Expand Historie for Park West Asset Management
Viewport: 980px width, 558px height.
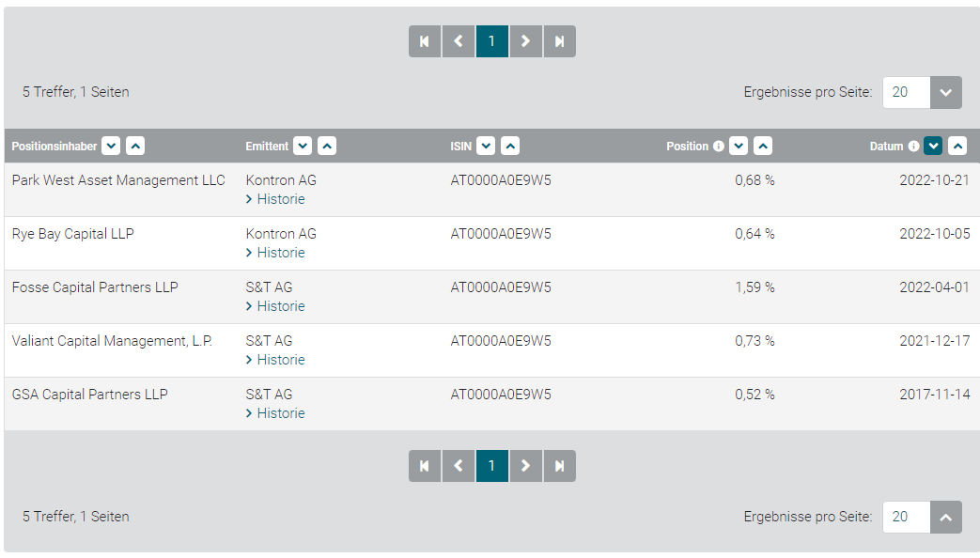click(275, 199)
